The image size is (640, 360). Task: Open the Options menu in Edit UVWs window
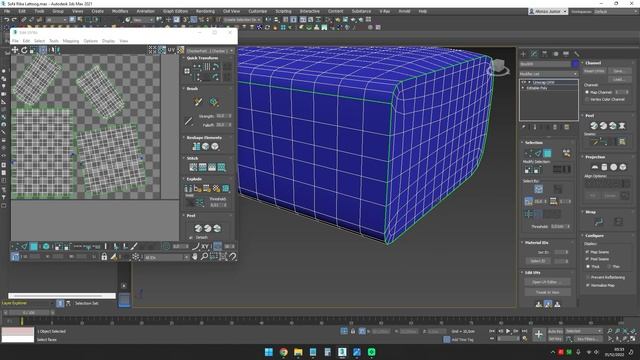pyautogui.click(x=91, y=41)
